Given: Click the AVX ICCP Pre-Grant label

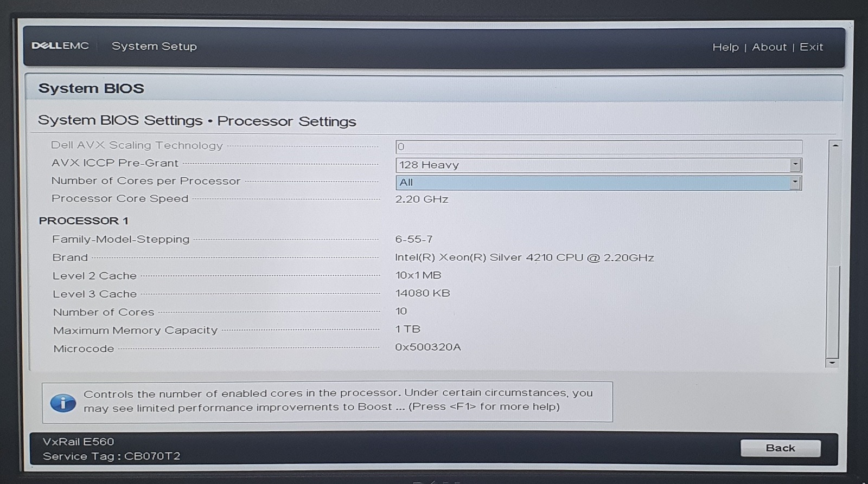Looking at the screenshot, I should 115,163.
